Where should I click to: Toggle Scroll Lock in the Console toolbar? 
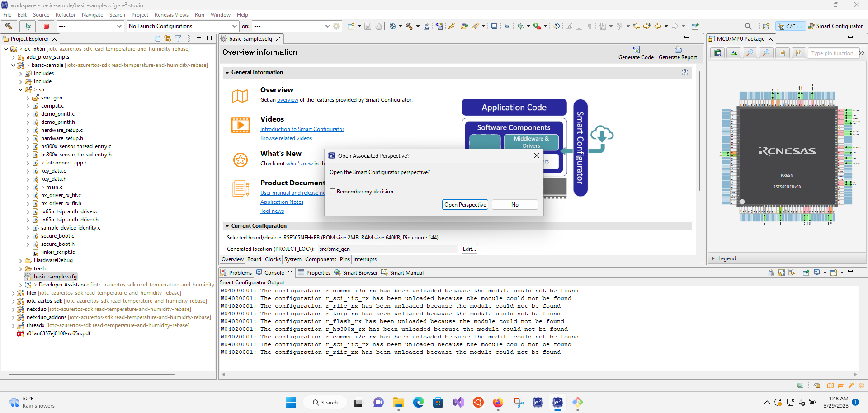click(x=781, y=272)
